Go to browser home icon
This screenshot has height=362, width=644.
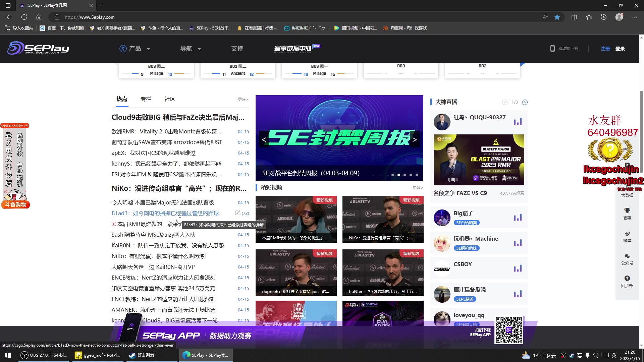click(39, 17)
